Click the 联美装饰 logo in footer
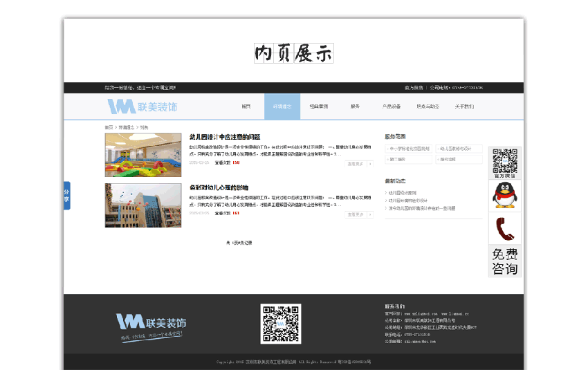The height and width of the screenshot is (370, 588). (x=151, y=322)
